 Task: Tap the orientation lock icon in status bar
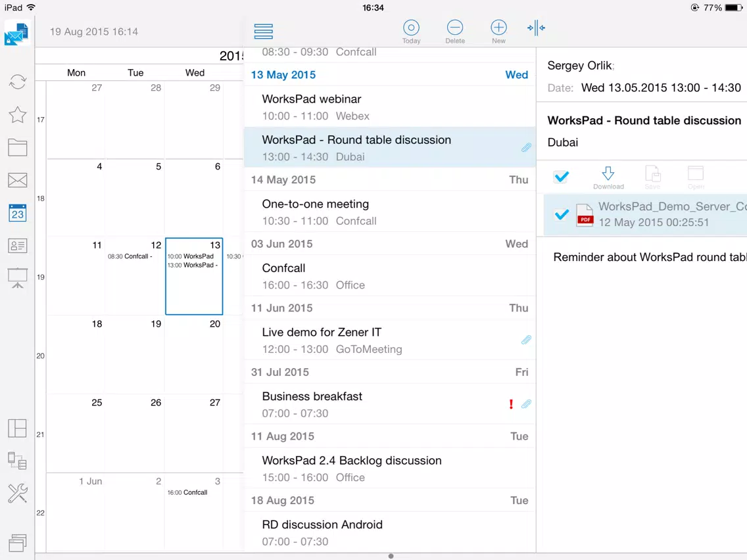694,8
